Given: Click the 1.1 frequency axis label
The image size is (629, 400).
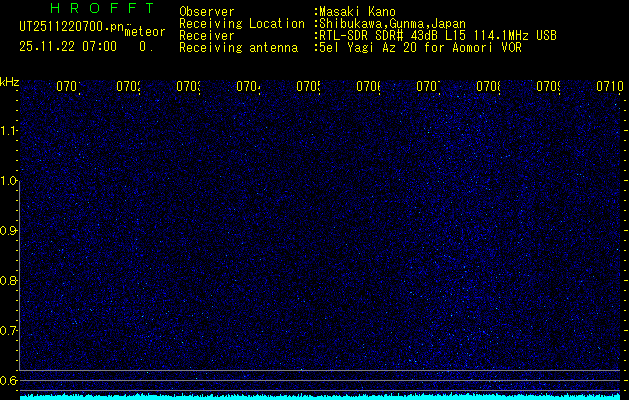Looking at the screenshot, I should click(9, 131).
